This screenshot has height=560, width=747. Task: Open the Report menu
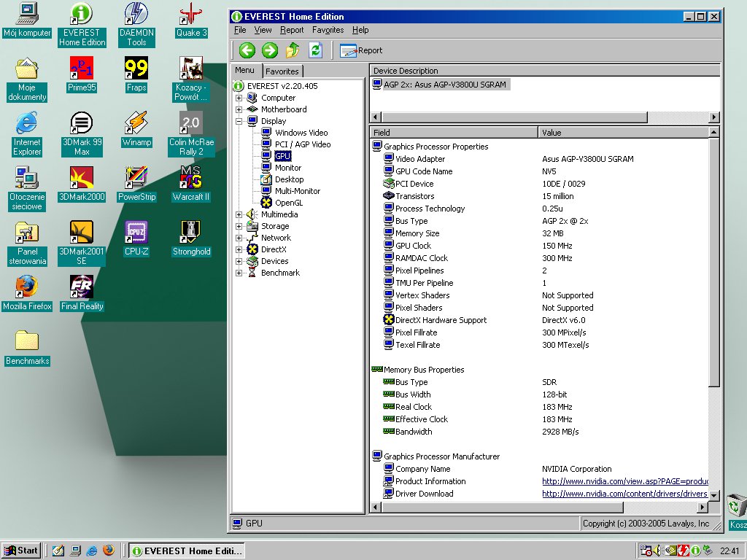click(292, 30)
